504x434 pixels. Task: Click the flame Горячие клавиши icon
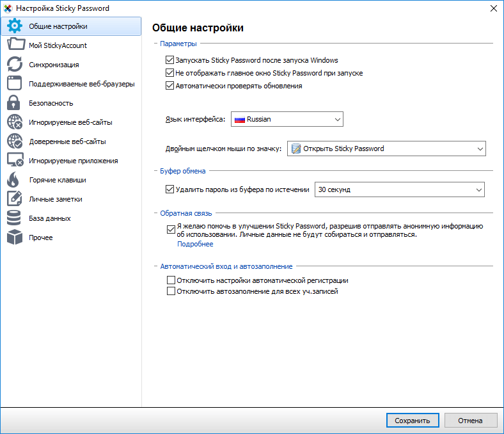coord(15,180)
